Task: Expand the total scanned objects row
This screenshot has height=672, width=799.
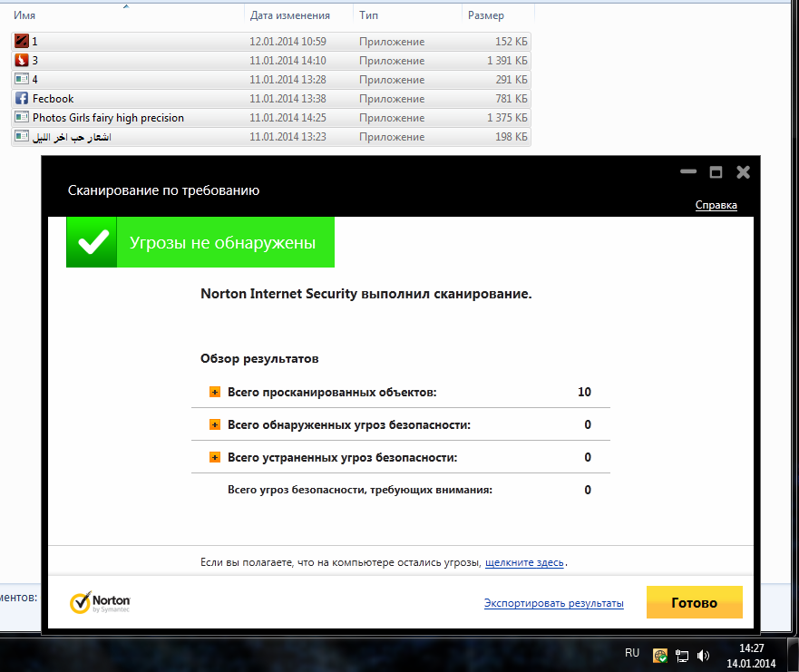Action: pos(215,392)
